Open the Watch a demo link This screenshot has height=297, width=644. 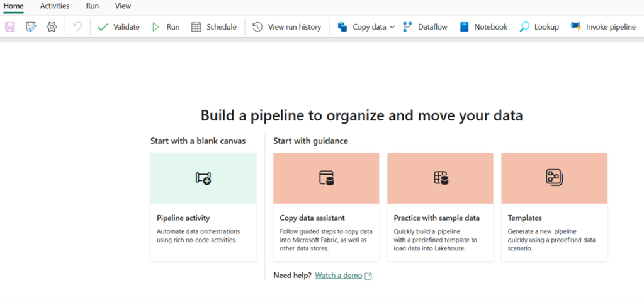pos(339,276)
